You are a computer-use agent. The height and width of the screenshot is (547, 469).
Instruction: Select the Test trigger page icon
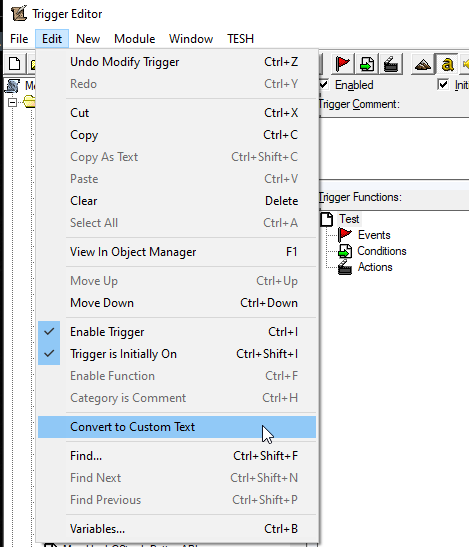[327, 219]
